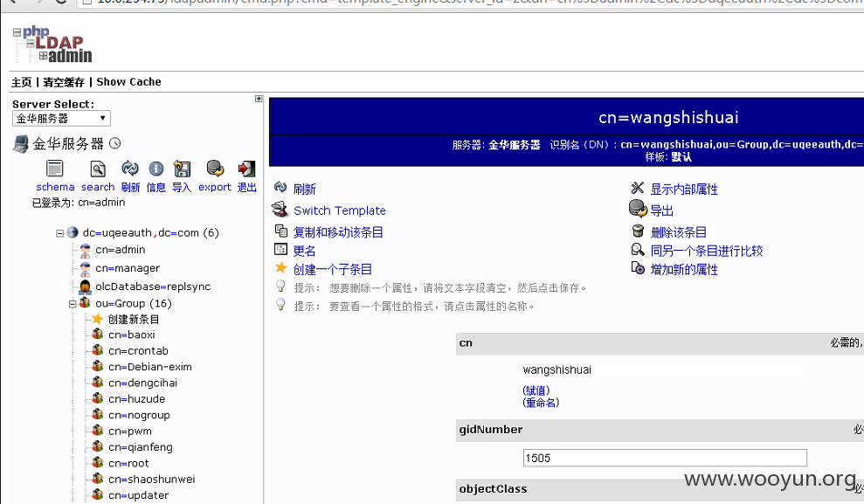Image resolution: width=864 pixels, height=504 pixels.
Task: Select cn=Debian-exim group entry
Action: pos(150,367)
